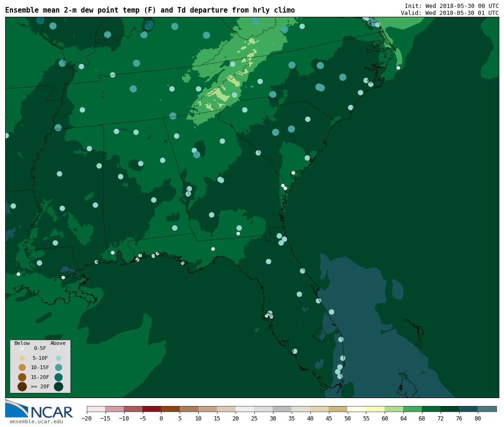Pick the -15 to -10 dusty pink swatch
504x427 pixels.
pos(115,409)
